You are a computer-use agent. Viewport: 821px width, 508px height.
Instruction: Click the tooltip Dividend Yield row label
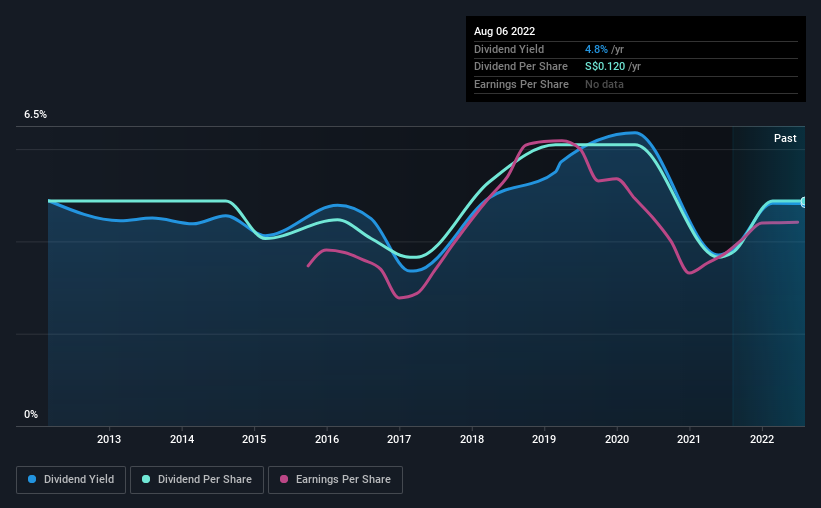pyautogui.click(x=509, y=49)
